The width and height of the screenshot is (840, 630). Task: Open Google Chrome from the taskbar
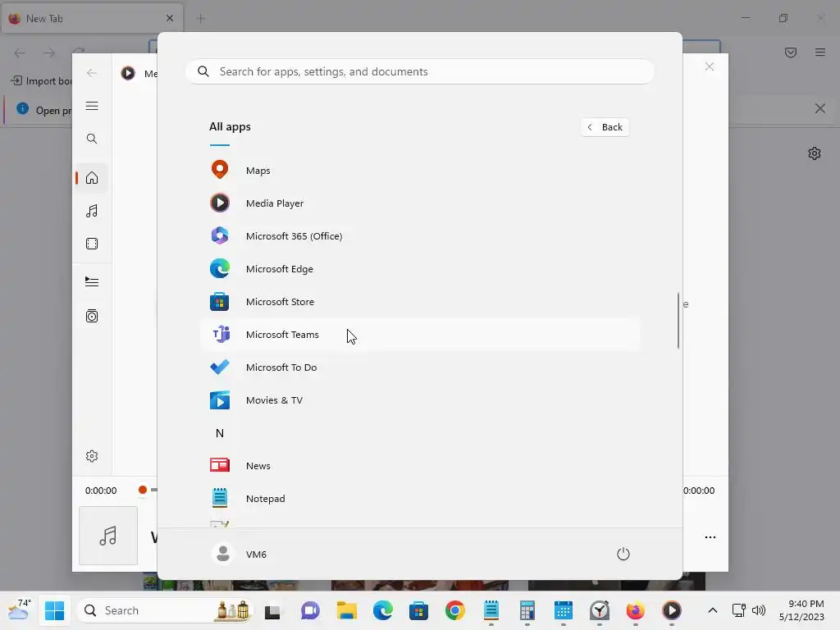tap(454, 610)
